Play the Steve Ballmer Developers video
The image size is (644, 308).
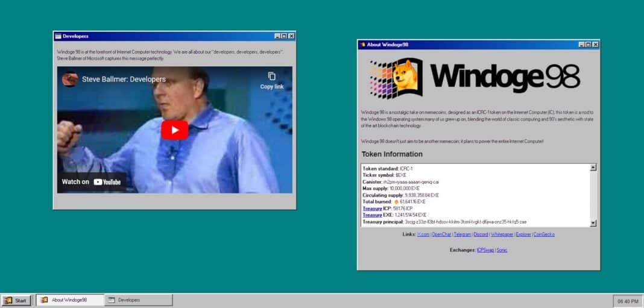tap(174, 130)
